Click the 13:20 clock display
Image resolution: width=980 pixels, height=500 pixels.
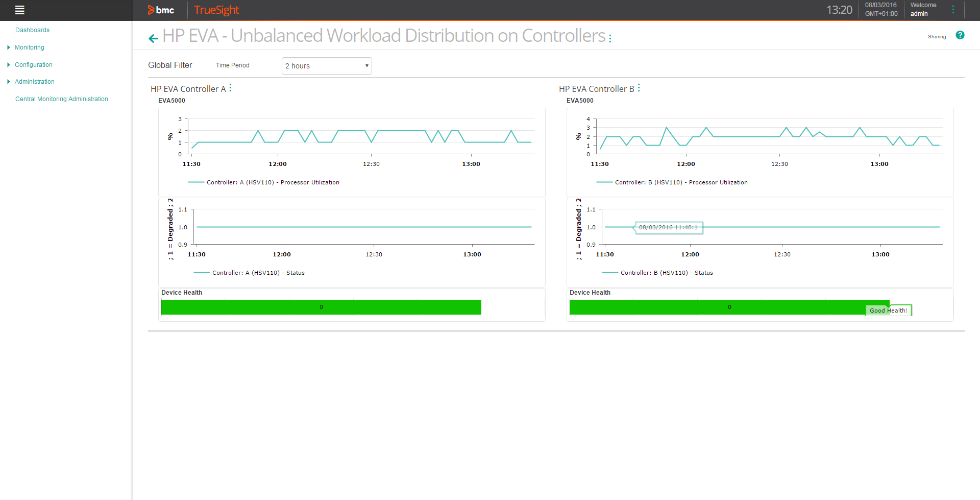(x=839, y=10)
